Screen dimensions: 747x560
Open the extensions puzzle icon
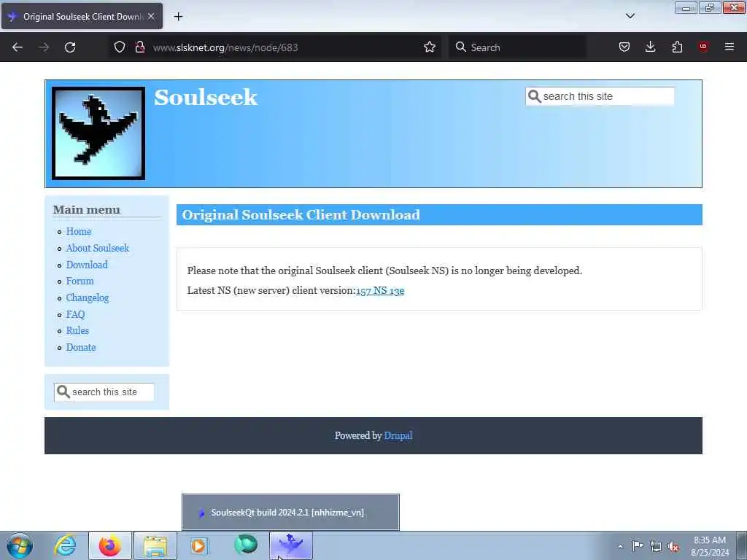click(677, 47)
